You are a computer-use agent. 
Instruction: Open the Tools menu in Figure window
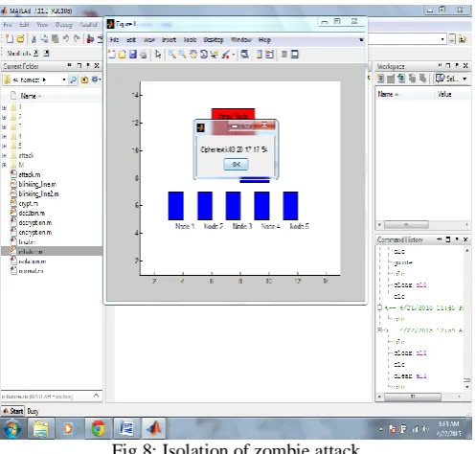click(x=190, y=40)
